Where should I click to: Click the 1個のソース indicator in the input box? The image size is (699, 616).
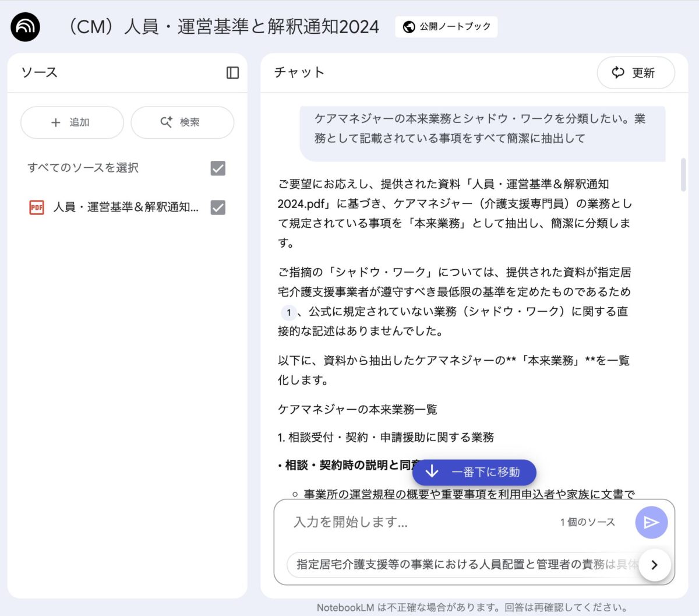tap(587, 522)
